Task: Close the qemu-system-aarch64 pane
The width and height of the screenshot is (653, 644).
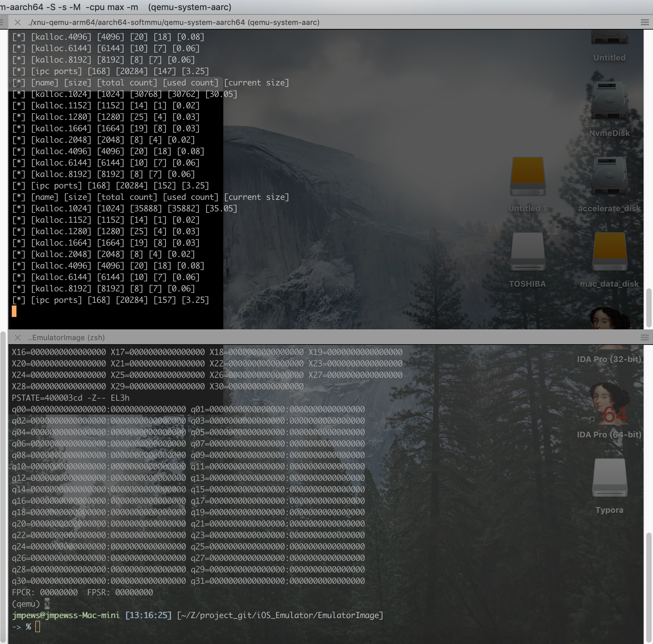Action: coord(18,22)
